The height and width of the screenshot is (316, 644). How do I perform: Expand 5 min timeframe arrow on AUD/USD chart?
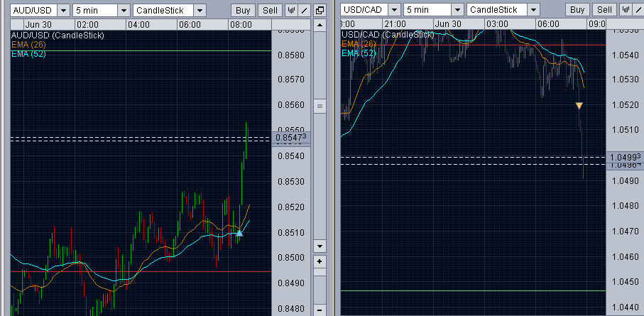click(124, 10)
